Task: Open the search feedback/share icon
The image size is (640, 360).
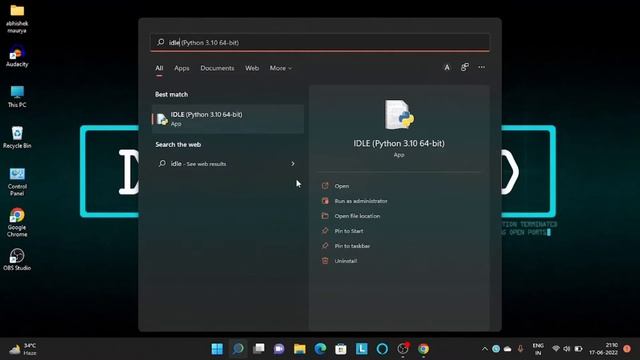Action: click(x=464, y=67)
